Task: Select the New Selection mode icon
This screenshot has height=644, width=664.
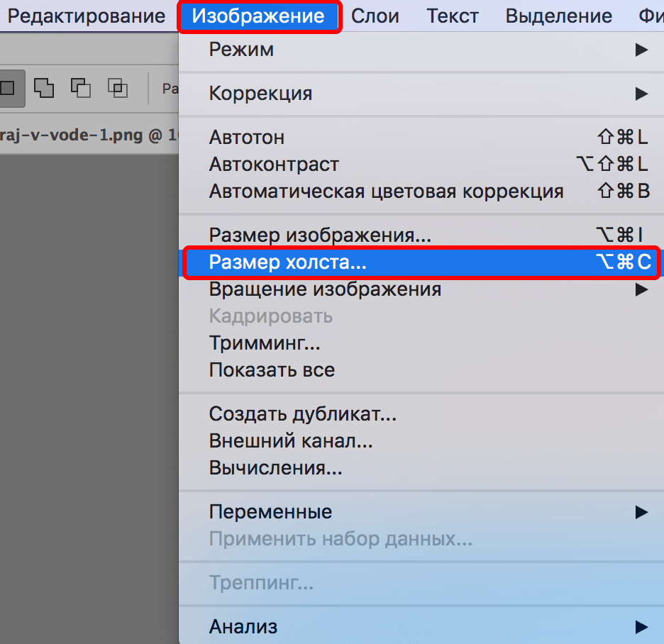Action: [9, 88]
